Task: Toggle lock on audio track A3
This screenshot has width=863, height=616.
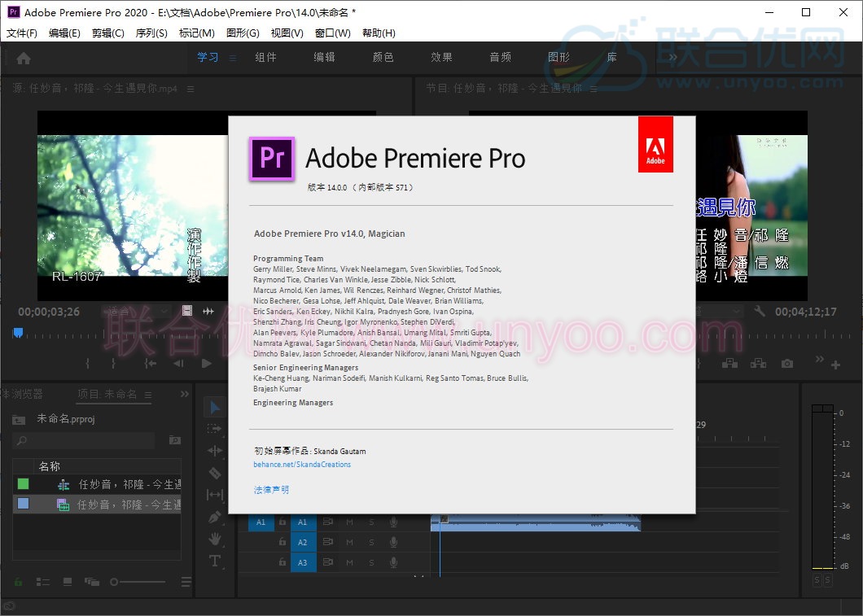Action: click(x=283, y=562)
